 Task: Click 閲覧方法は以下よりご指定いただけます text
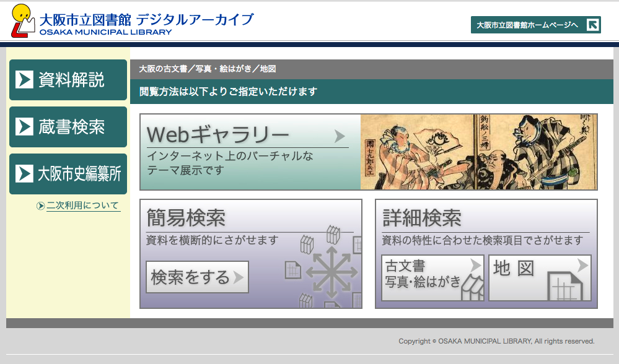coord(228,92)
